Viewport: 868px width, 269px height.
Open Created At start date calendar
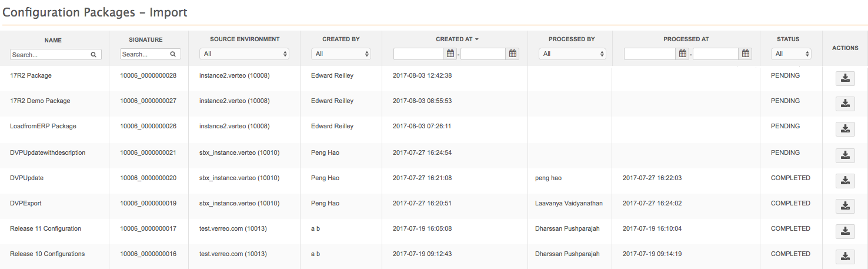click(x=450, y=54)
